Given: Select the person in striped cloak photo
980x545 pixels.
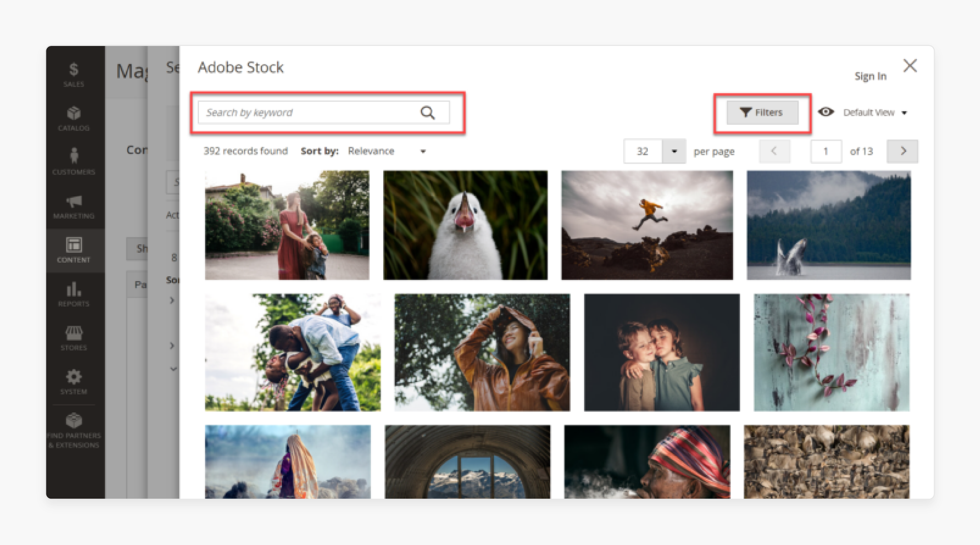Looking at the screenshot, I should [288, 462].
